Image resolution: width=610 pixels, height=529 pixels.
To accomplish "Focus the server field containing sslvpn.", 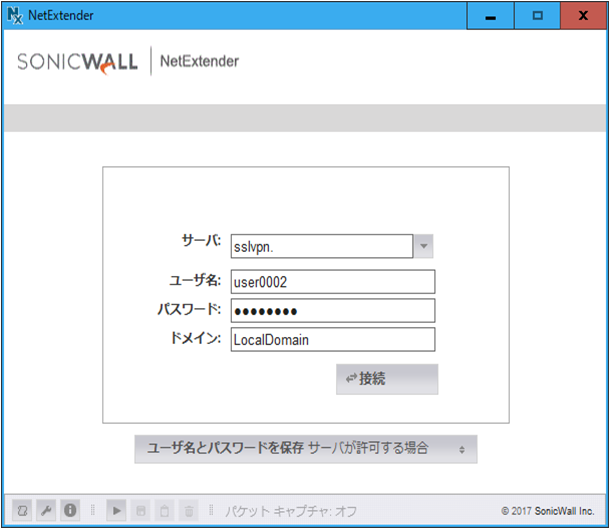I will (322, 246).
